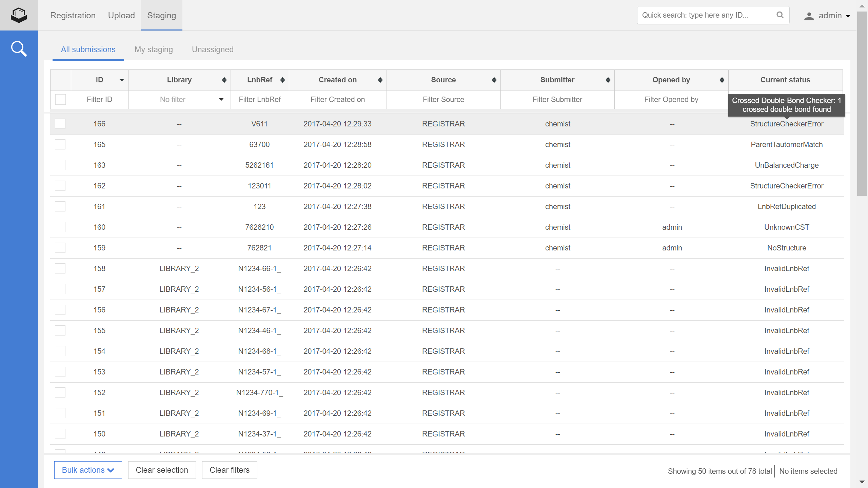Click the Filter Source input
The height and width of the screenshot is (488, 868).
[x=443, y=100]
